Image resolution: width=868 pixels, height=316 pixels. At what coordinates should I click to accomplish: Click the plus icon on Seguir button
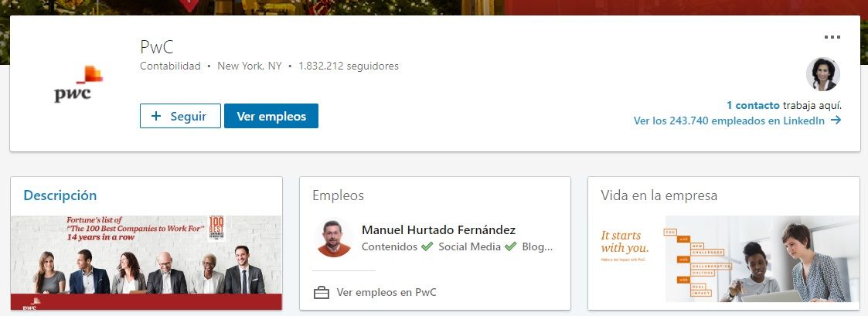(156, 116)
